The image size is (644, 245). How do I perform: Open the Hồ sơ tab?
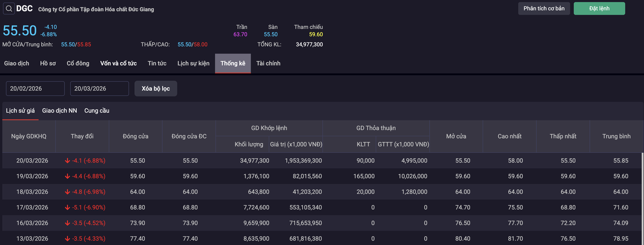pos(48,63)
